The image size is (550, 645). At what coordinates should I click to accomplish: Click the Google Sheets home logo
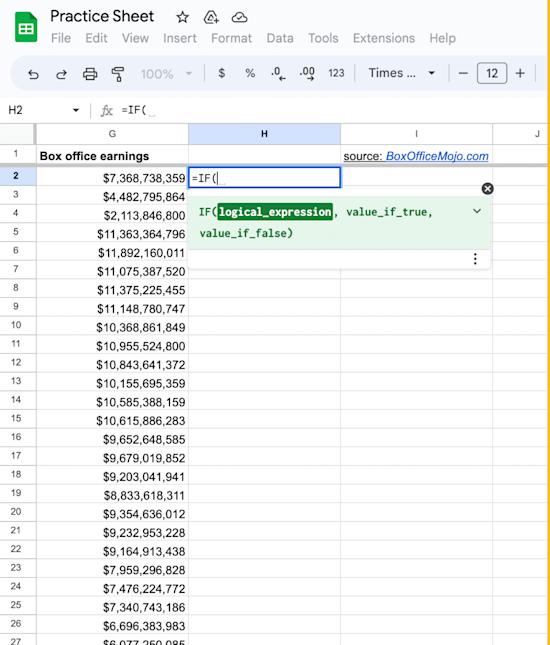click(x=26, y=27)
